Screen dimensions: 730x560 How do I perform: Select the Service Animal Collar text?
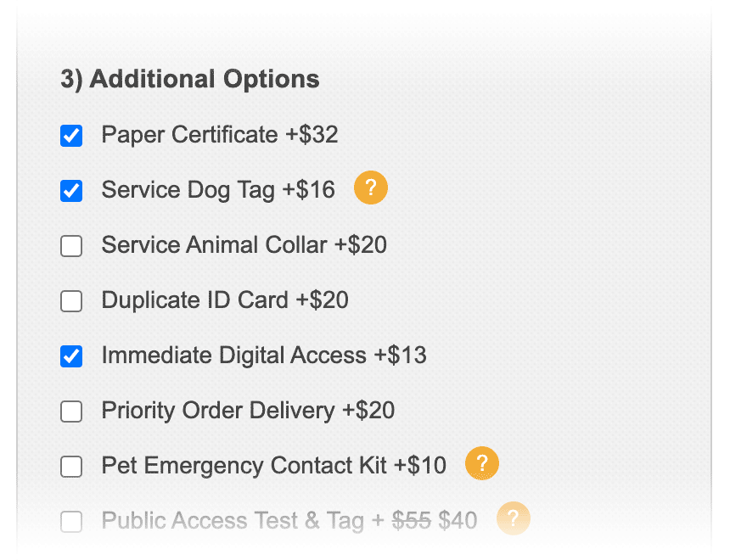pyautogui.click(x=244, y=244)
